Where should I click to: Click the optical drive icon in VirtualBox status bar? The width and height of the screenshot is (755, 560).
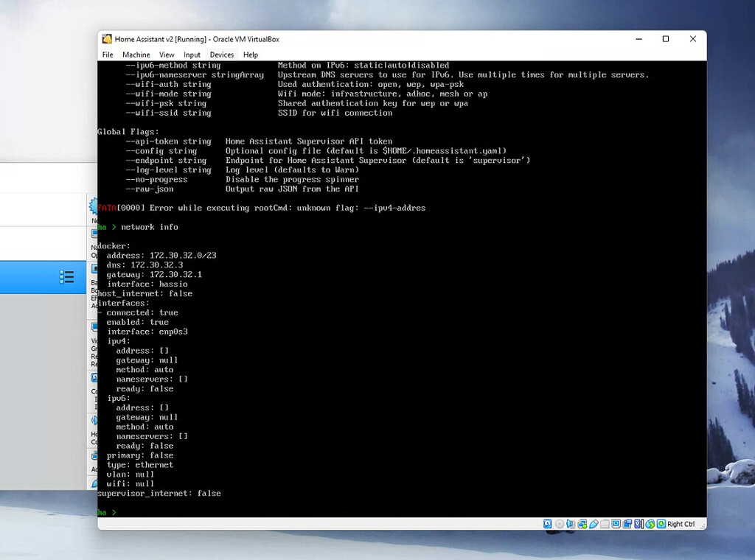tap(559, 524)
